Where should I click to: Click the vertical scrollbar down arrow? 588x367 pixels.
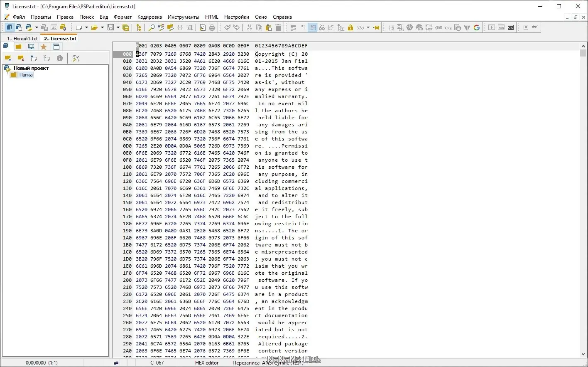coord(583,354)
